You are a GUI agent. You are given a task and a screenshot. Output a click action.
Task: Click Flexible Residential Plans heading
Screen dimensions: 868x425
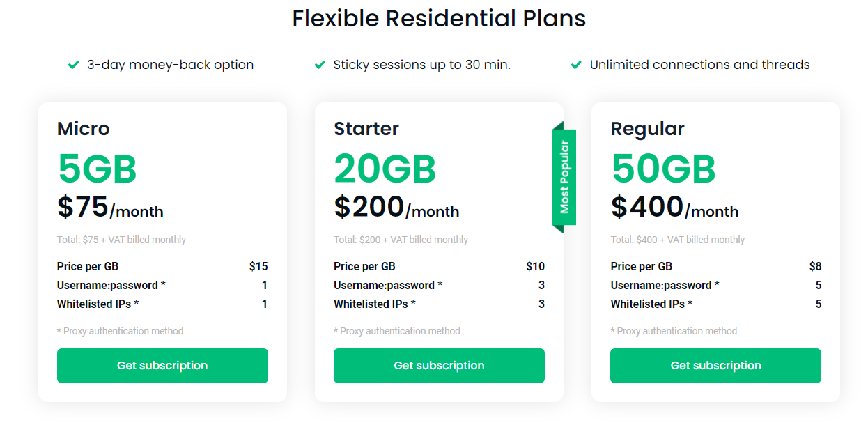(439, 18)
